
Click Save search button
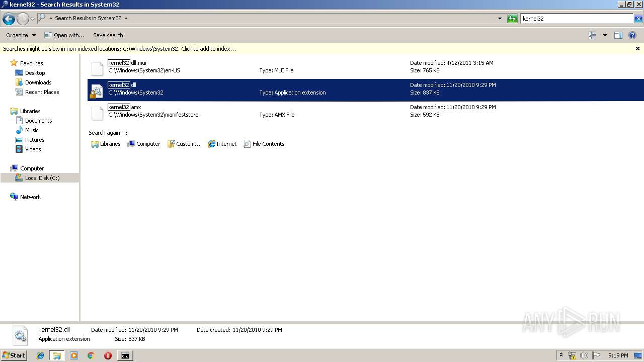(108, 35)
